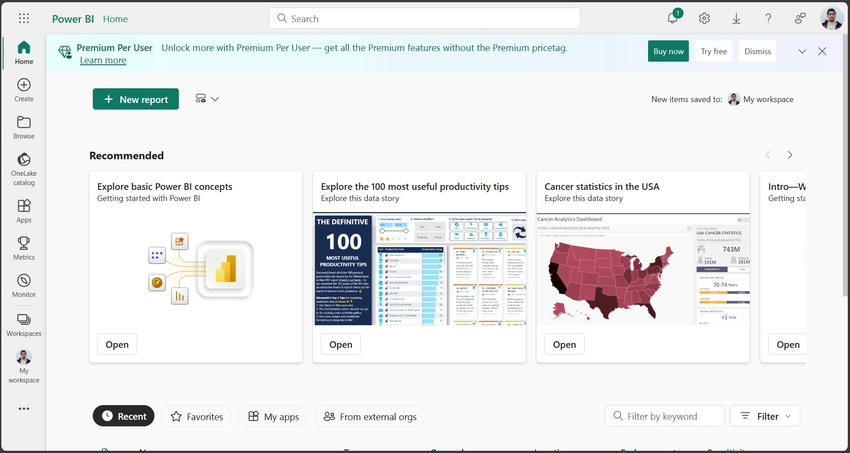Click 'Explore basic Power BI concepts' title
Viewport: 850px width, 453px height.
165,186
